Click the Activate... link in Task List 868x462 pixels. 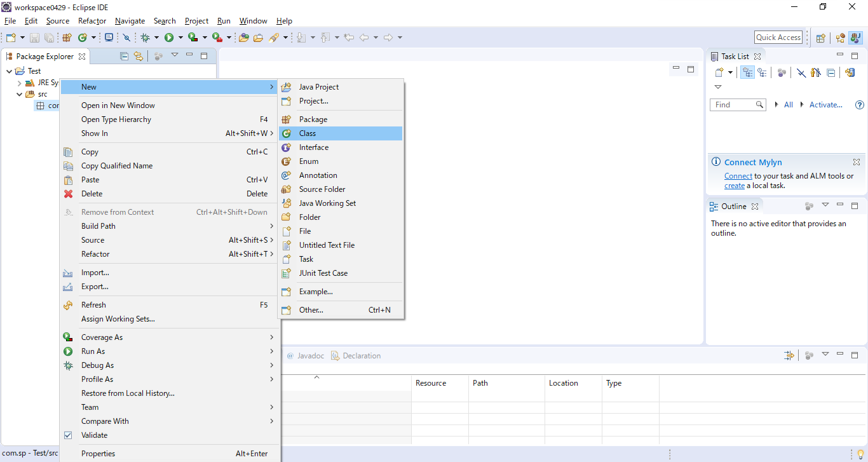coord(826,105)
